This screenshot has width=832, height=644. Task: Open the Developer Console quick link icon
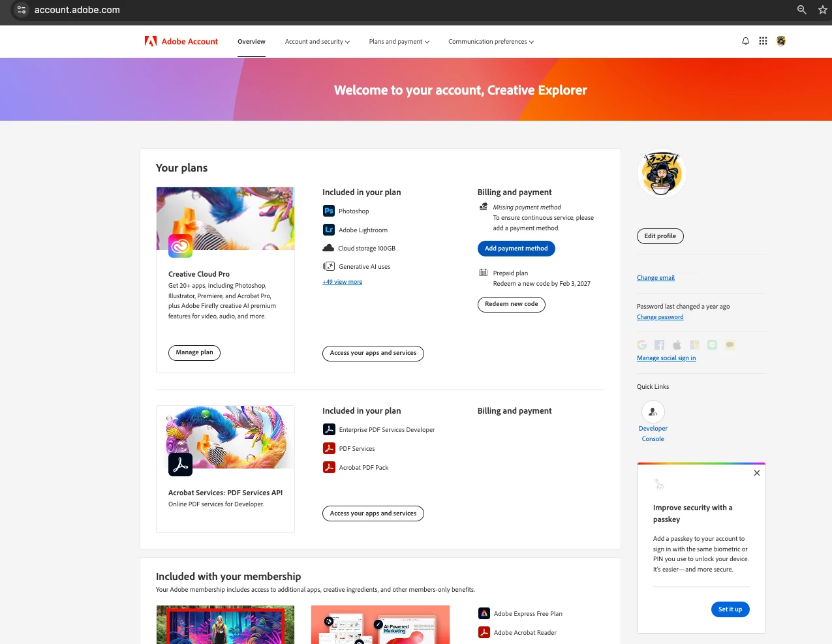pos(653,412)
